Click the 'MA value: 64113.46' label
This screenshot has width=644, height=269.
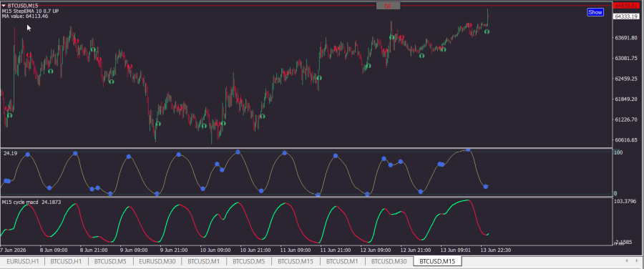coord(24,16)
